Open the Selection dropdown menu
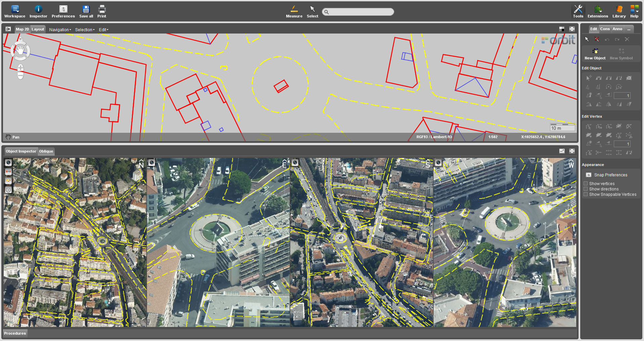Screen dimensions: 644x341 coord(84,30)
